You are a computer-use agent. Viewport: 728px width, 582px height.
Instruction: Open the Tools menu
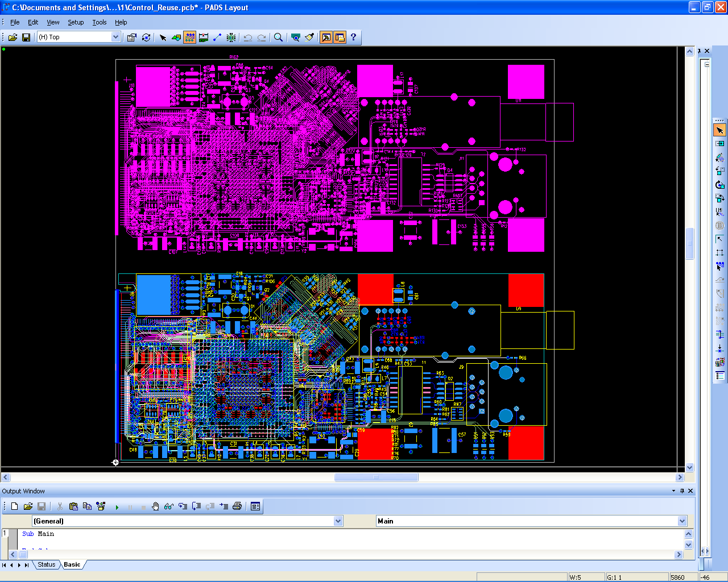[x=100, y=22]
